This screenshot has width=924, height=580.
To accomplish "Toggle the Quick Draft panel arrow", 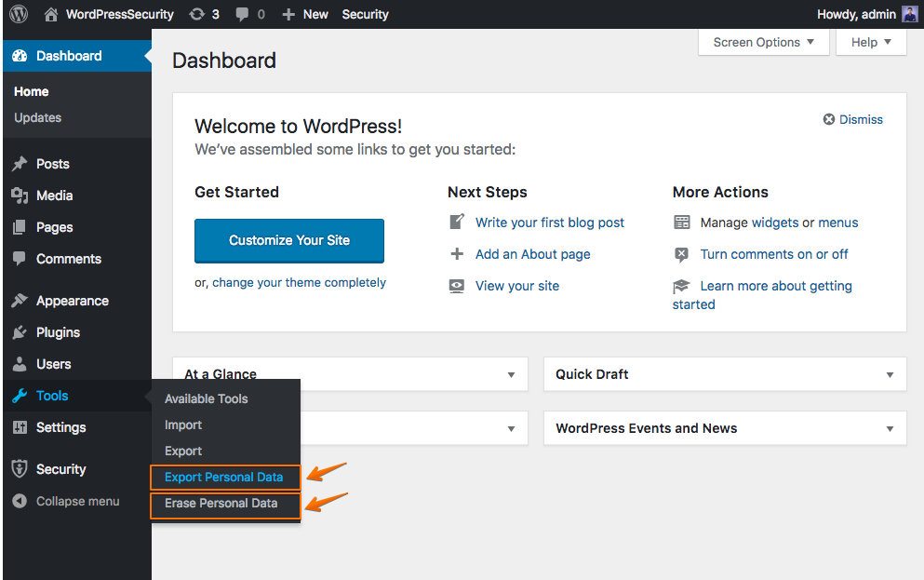I will (890, 375).
